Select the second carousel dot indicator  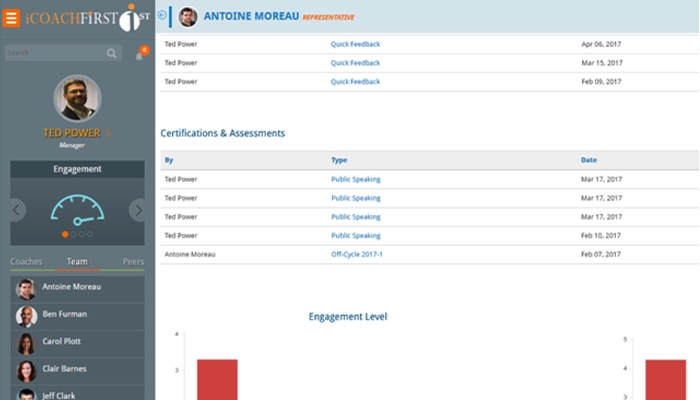tap(73, 234)
